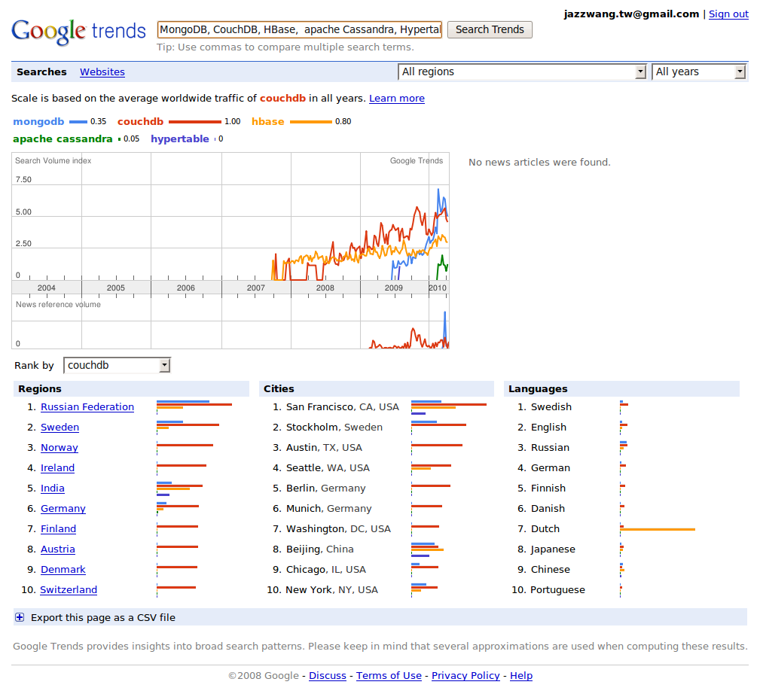Click the San Francisco, CA, USA city row
760x700 pixels.
click(378, 407)
